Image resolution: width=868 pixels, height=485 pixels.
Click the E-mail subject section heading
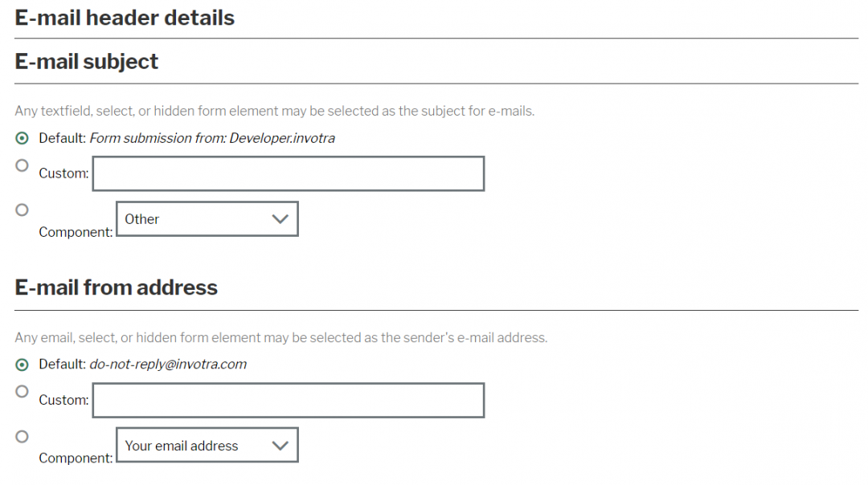click(86, 61)
